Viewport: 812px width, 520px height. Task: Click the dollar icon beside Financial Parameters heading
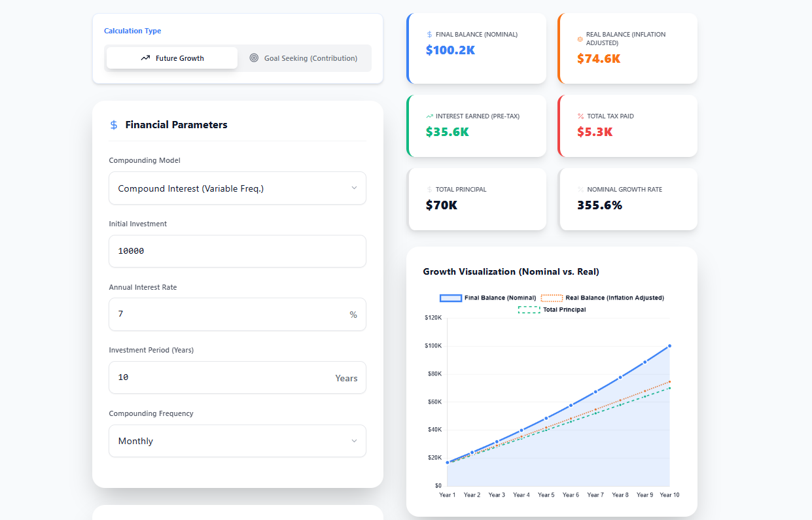point(113,124)
